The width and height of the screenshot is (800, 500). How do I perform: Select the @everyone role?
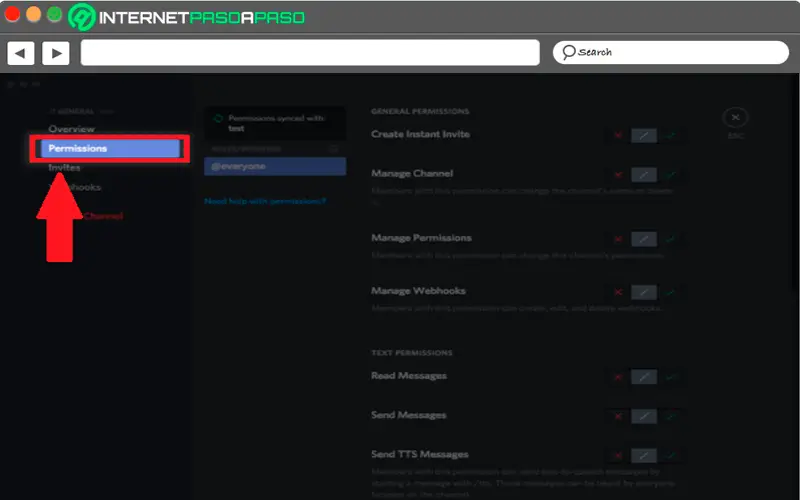(x=275, y=166)
